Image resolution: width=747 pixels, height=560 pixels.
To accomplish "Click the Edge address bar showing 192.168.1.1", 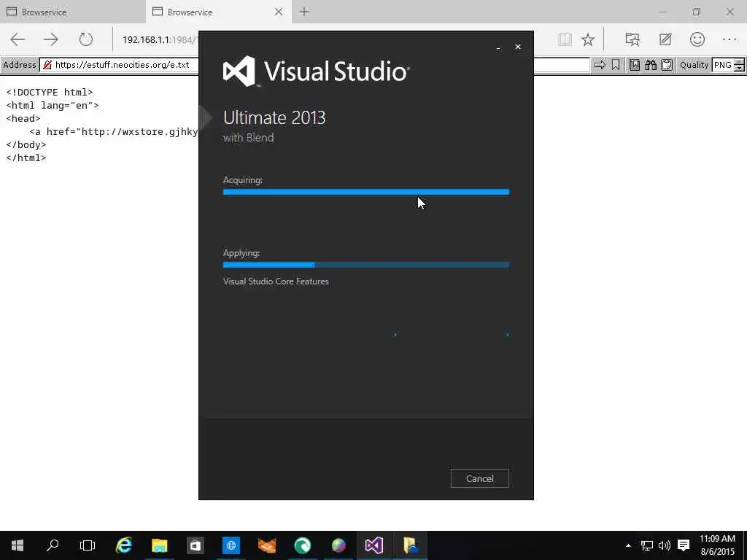I will point(158,40).
